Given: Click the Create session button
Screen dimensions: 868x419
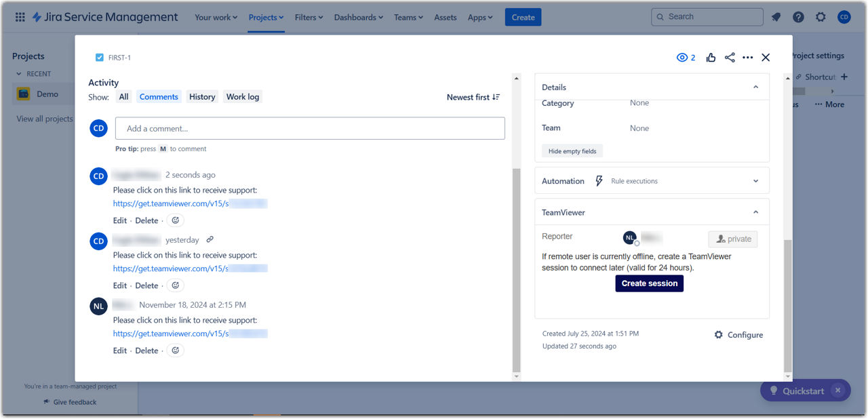Looking at the screenshot, I should pos(649,283).
